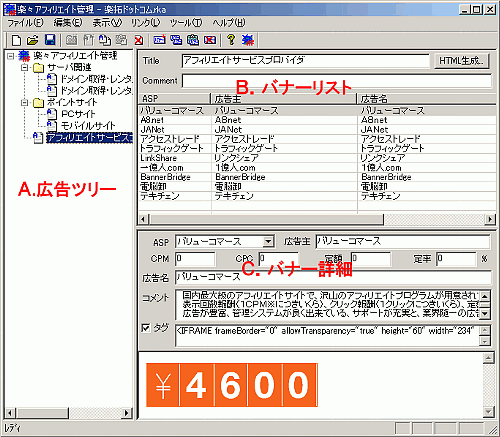Click the page icon beside PCサイト
The height and width of the screenshot is (437, 500).
51,114
